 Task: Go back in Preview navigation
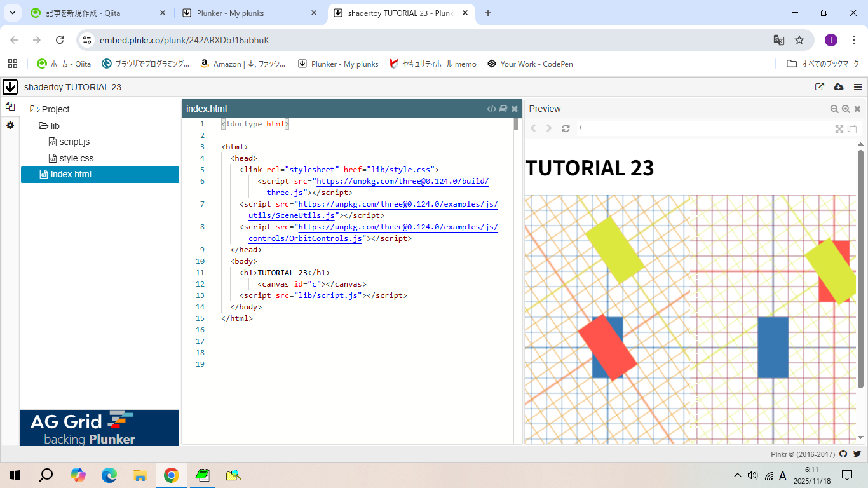point(533,128)
